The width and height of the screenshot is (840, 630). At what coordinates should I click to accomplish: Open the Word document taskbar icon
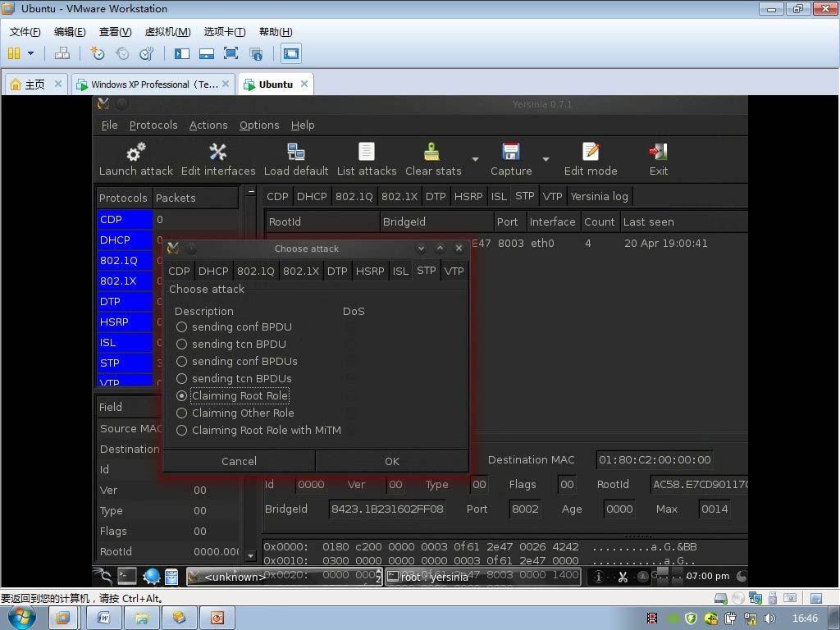pyautogui.click(x=103, y=618)
